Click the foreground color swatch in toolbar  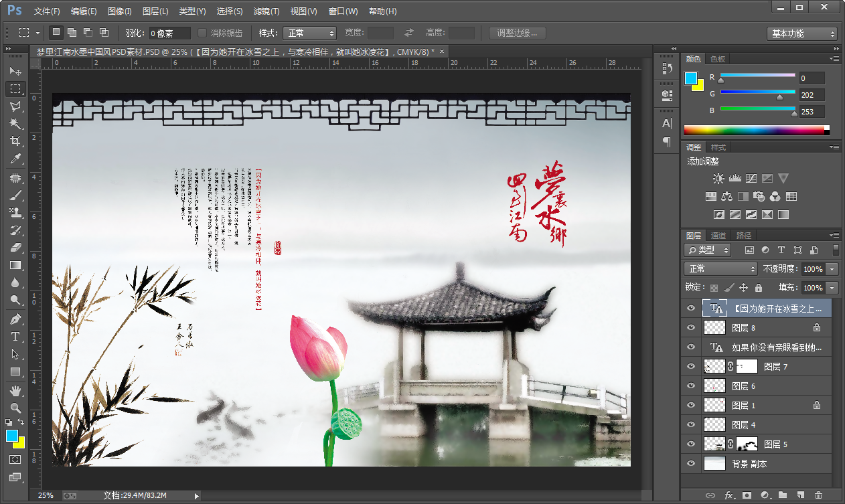point(12,436)
